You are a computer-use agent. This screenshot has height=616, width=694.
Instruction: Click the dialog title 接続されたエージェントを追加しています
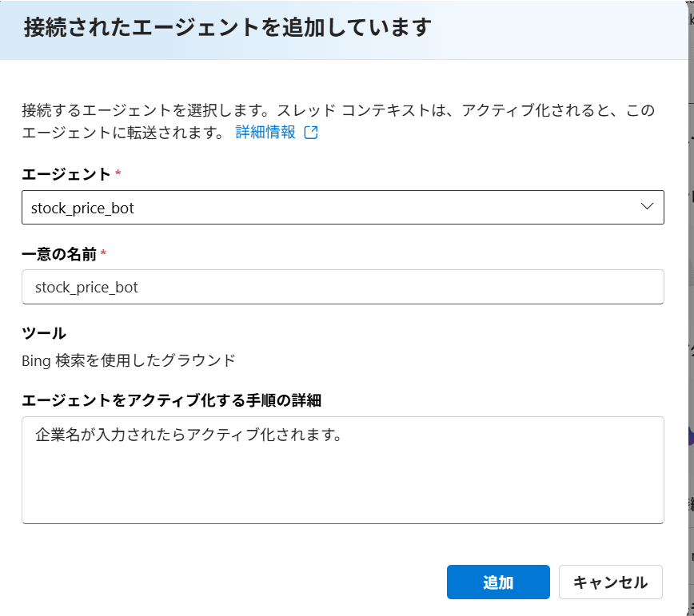point(228,27)
